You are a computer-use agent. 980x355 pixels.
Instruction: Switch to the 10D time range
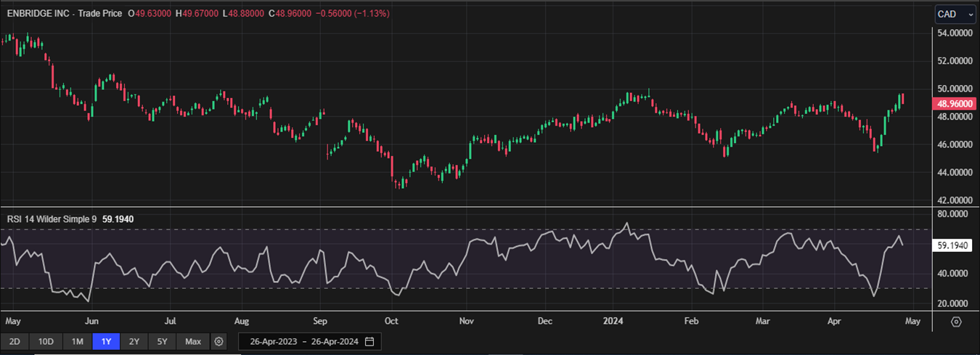coord(46,341)
